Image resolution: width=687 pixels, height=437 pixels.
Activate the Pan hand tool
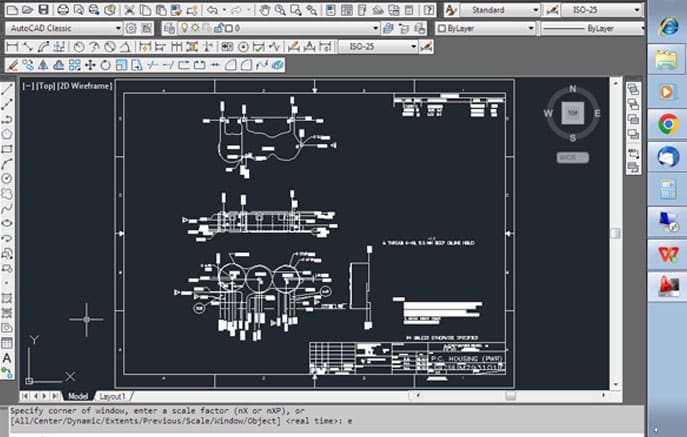point(264,10)
